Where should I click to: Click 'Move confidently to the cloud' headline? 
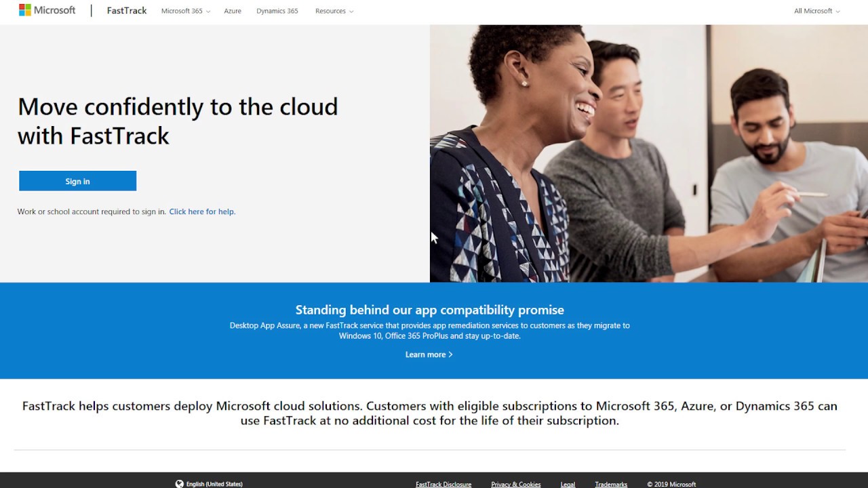(178, 121)
